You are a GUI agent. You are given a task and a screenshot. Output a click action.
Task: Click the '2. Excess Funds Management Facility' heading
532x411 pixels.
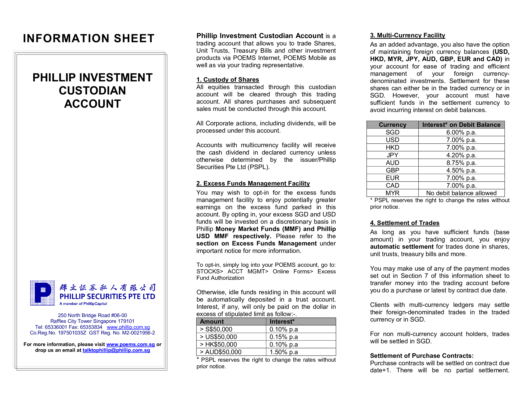pos(253,183)
